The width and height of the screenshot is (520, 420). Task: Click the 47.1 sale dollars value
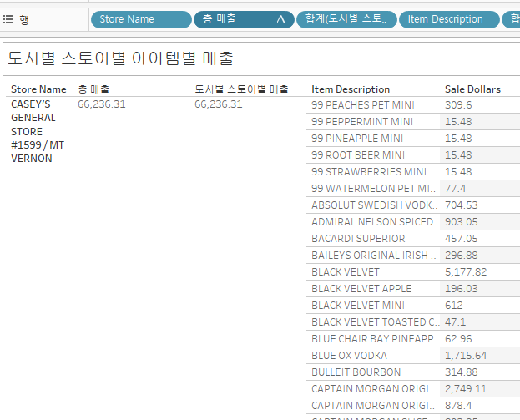(455, 322)
